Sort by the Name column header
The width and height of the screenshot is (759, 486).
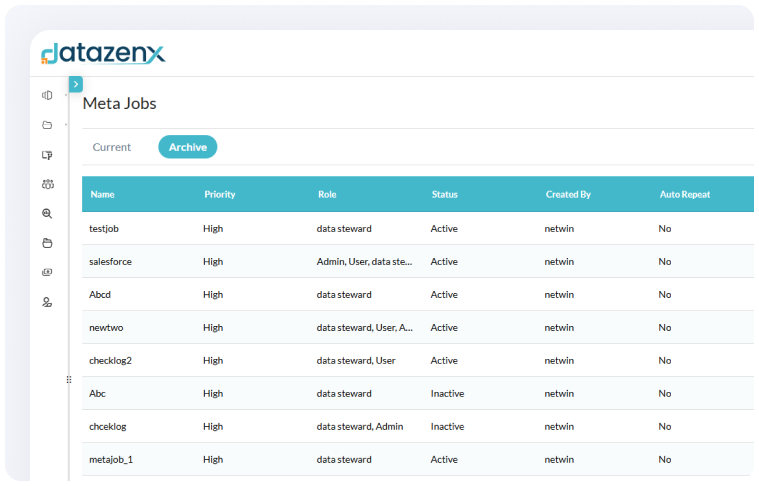(x=102, y=194)
